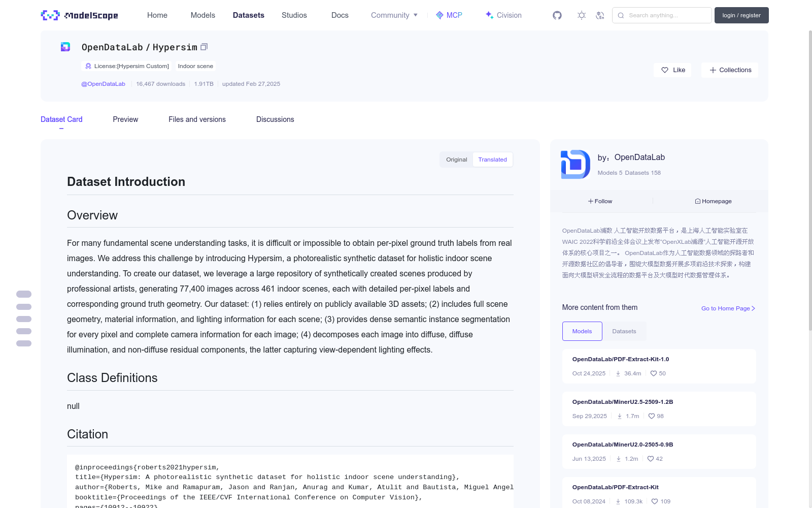Viewport: 812px width, 508px height.
Task: Click the License:[Hypersim Custom] tag
Action: pyautogui.click(x=127, y=66)
